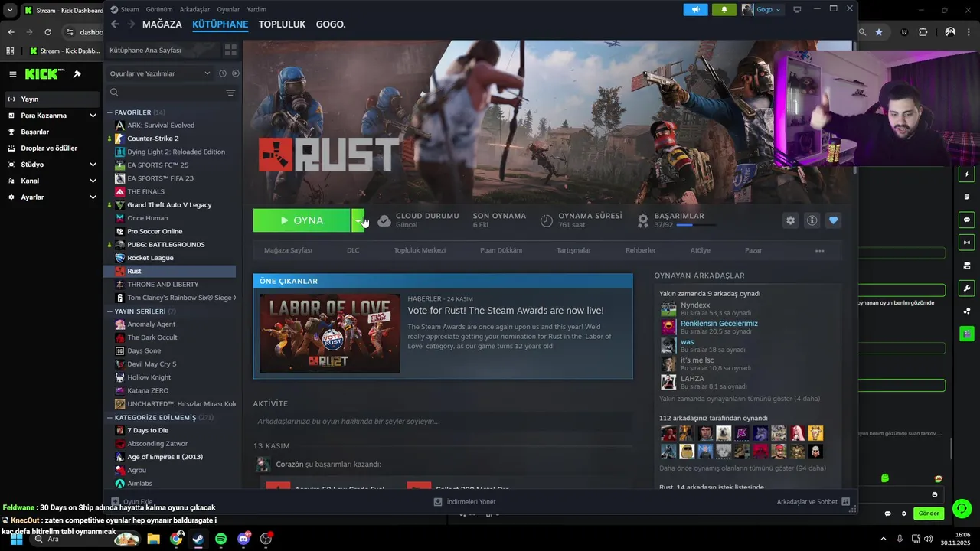Click Kütüphane Ana Sayfası button
This screenshot has width=980, height=551.
pyautogui.click(x=162, y=50)
